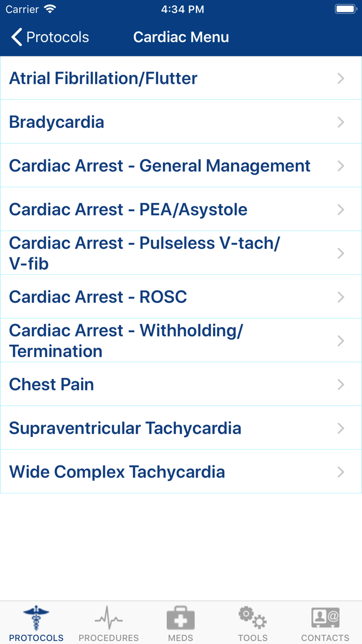
Task: Tap the Wi-Fi status icon
Action: coord(50,9)
